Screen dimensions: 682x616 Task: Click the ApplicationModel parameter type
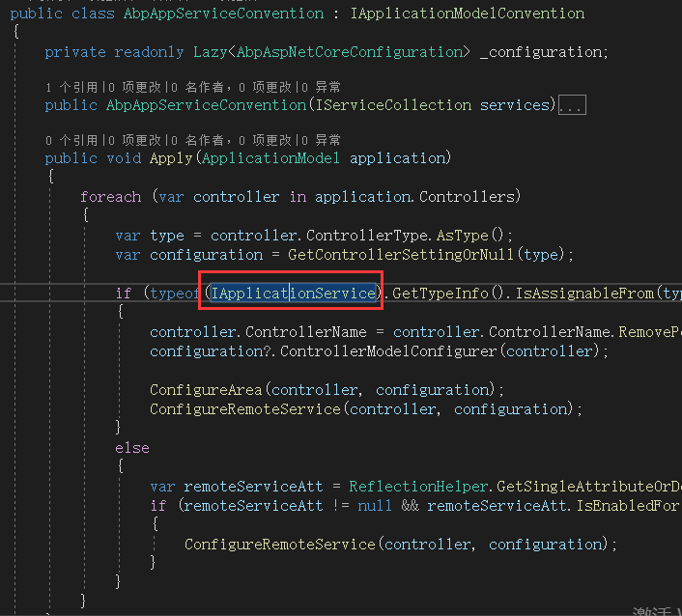[271, 158]
